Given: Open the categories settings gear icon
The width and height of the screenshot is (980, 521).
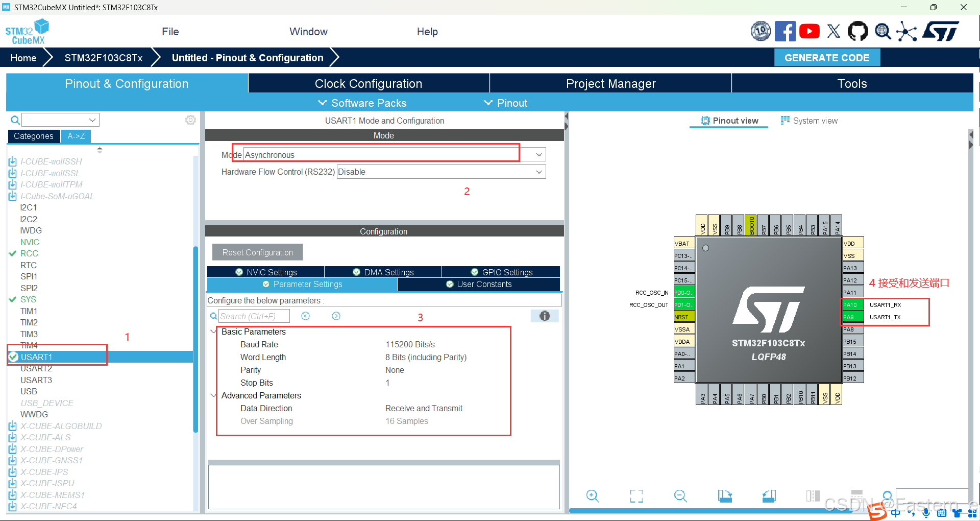Looking at the screenshot, I should [190, 120].
